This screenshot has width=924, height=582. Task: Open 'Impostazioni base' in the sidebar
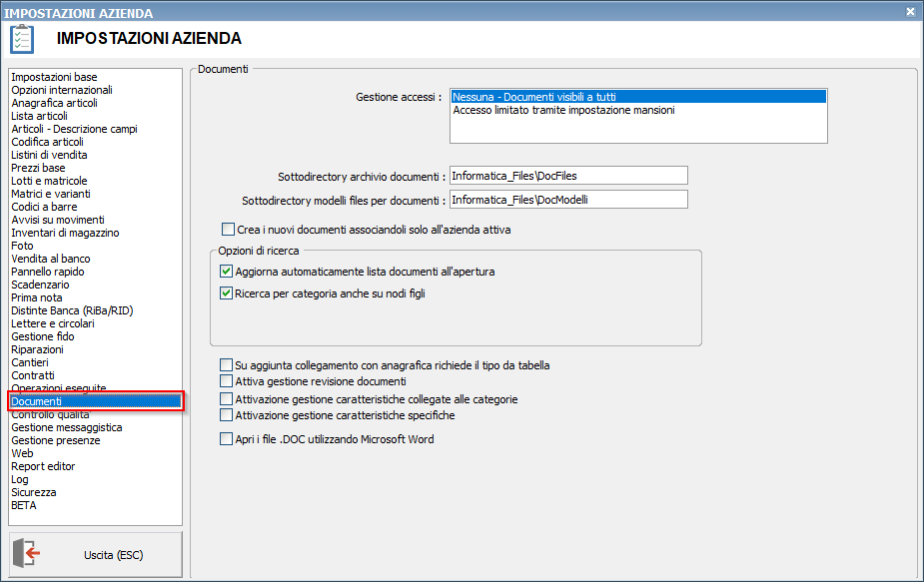tap(54, 77)
